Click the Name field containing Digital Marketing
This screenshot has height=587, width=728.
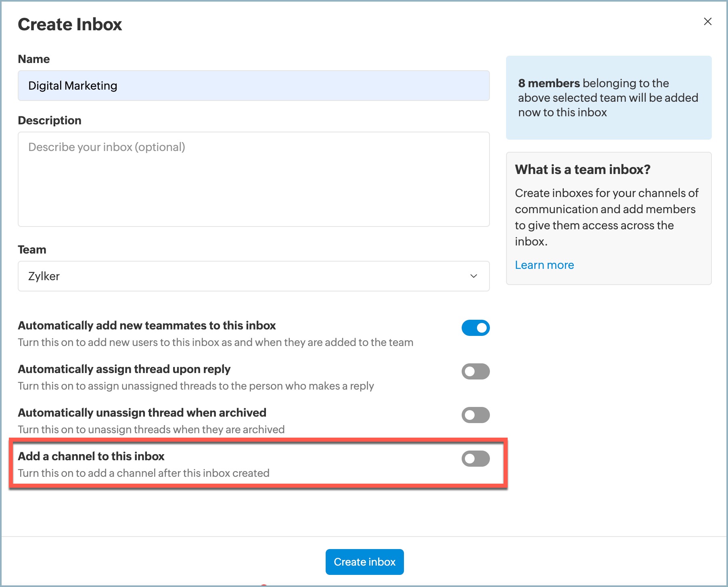click(253, 86)
